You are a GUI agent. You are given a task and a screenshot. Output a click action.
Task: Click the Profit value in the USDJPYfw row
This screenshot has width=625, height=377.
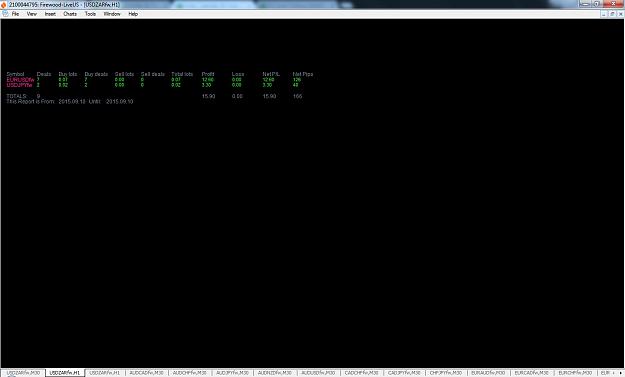(x=206, y=85)
